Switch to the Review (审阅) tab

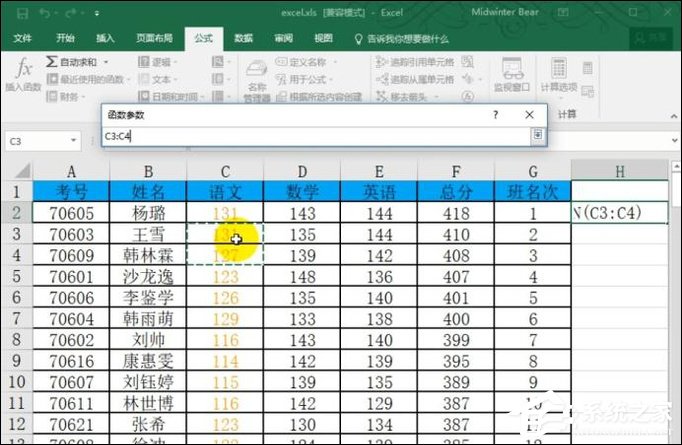[x=284, y=38]
